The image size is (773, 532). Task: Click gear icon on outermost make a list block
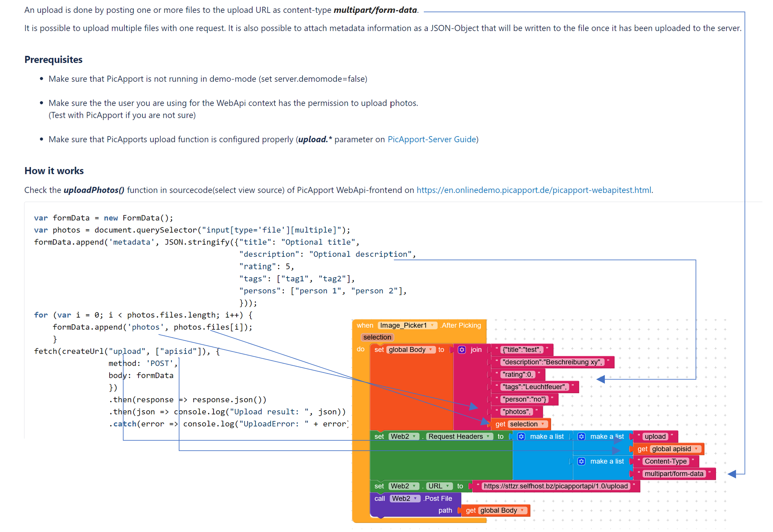(521, 436)
